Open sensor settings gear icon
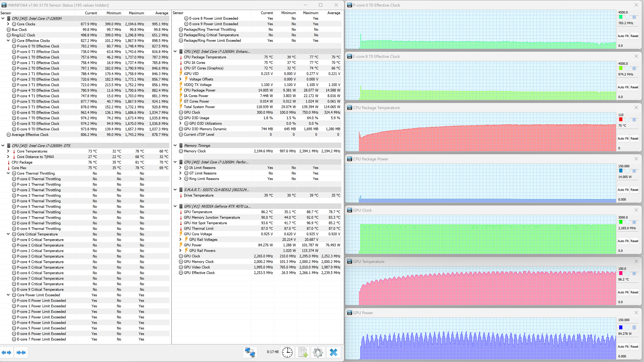Viewport: 644px width, 362px height. [318, 352]
